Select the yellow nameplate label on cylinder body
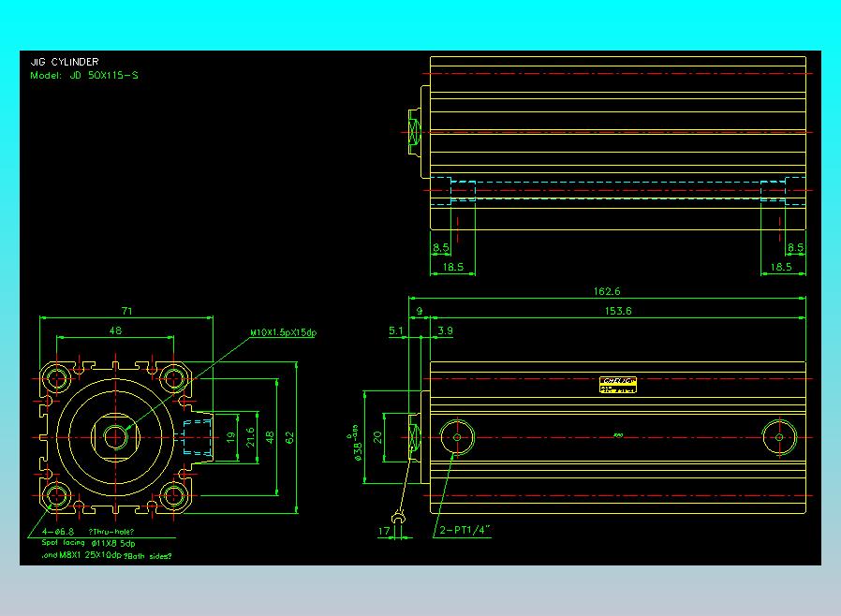Screen dimensions: 841x616 pyautogui.click(x=617, y=384)
